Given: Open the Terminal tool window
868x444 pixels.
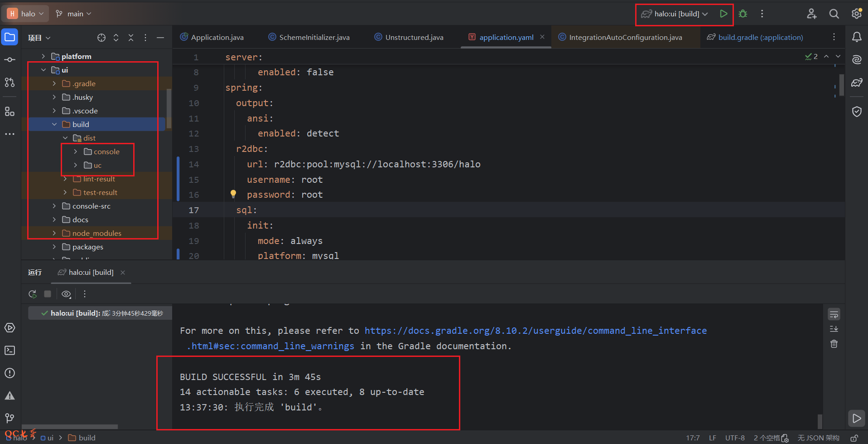Looking at the screenshot, I should [x=10, y=350].
